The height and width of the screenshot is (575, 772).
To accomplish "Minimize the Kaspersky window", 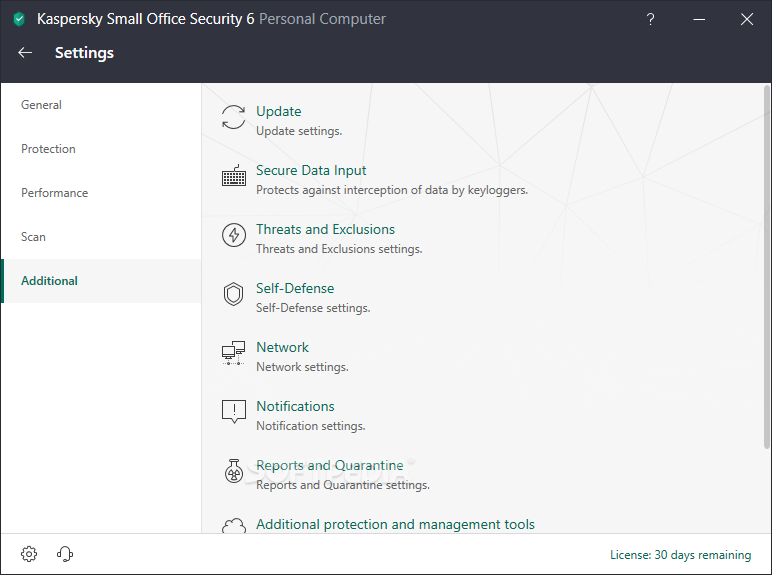I will pos(699,19).
